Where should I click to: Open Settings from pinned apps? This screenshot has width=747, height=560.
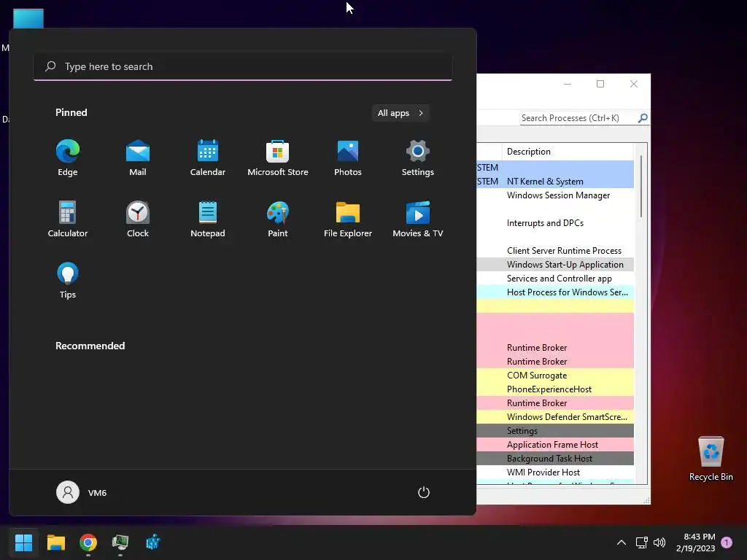[x=418, y=158]
